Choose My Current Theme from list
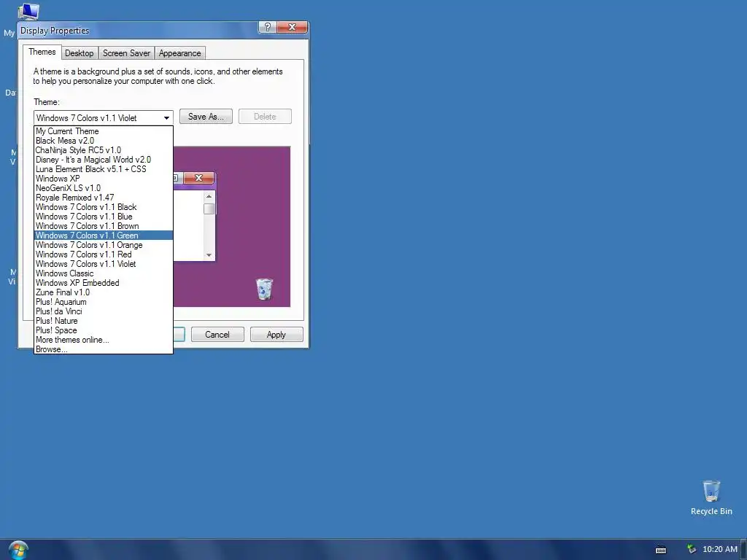This screenshot has width=747, height=560. click(x=104, y=131)
